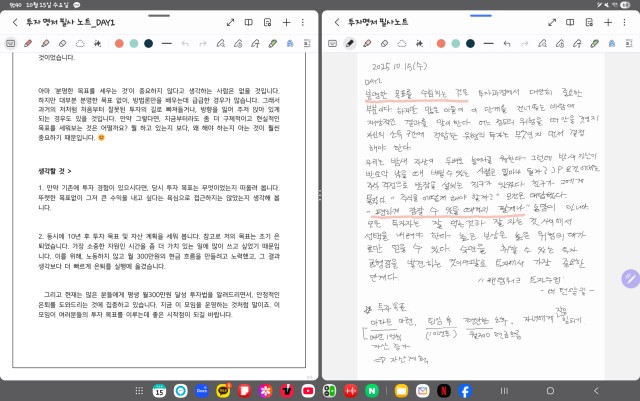Select the lasso selection tool in left note
The image size is (640, 401).
[80, 43]
